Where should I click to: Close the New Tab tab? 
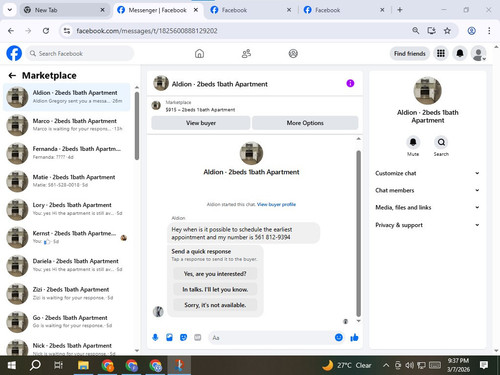[103, 10]
